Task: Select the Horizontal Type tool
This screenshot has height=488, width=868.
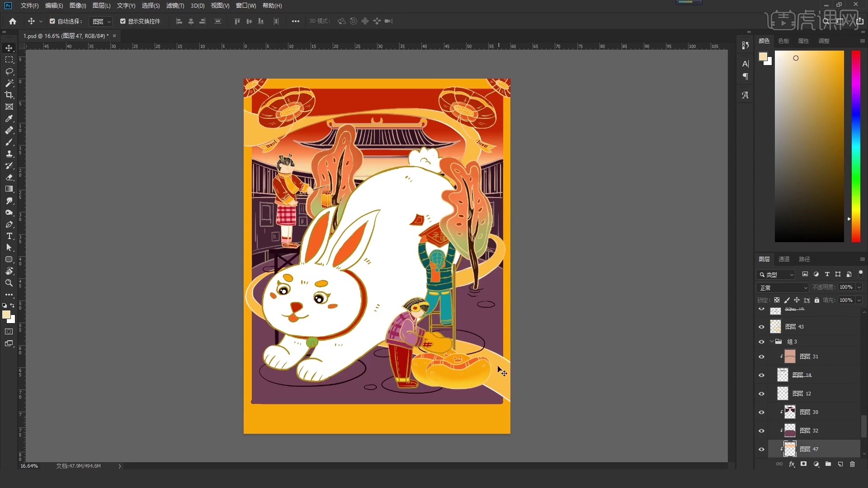Action: 9,236
